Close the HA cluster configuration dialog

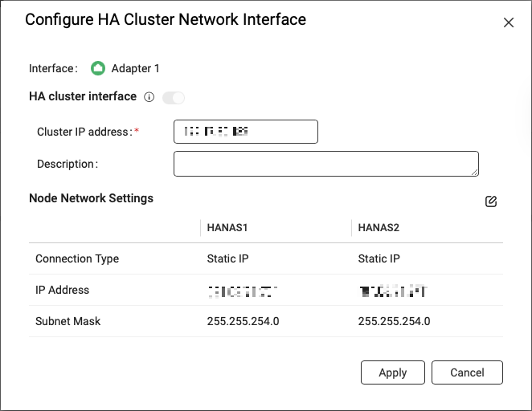508,22
